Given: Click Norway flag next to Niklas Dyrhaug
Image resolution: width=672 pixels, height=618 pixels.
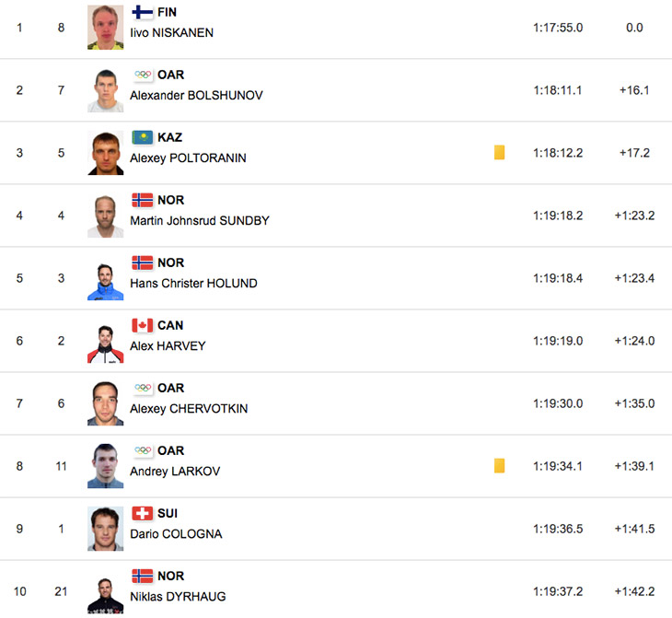Looking at the screenshot, I should click(143, 576).
